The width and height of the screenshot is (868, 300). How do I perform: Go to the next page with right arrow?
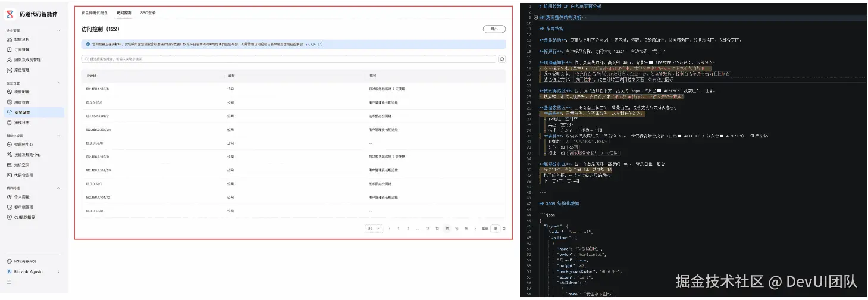476,228
